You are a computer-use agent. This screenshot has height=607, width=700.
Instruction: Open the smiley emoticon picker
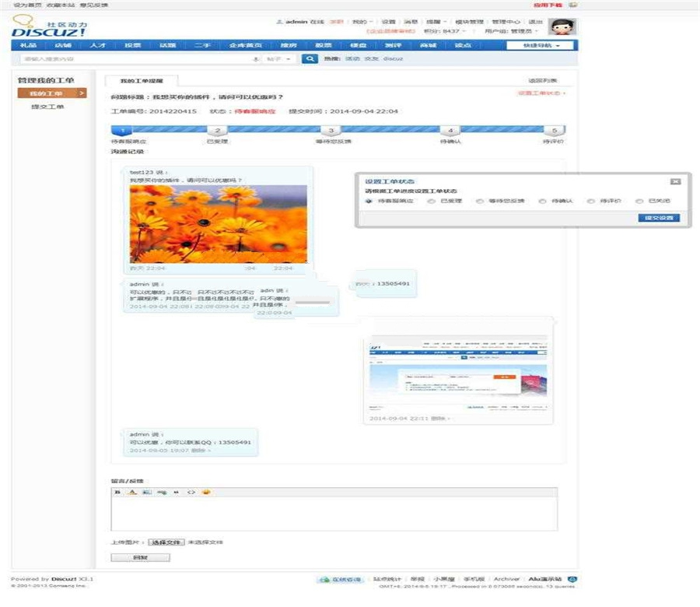(x=206, y=492)
